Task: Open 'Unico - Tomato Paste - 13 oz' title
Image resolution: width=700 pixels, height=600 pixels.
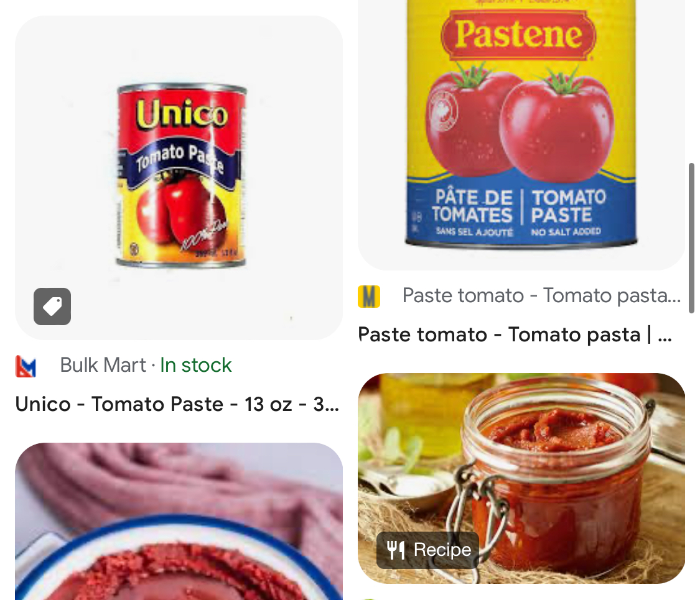Action: coord(177,404)
